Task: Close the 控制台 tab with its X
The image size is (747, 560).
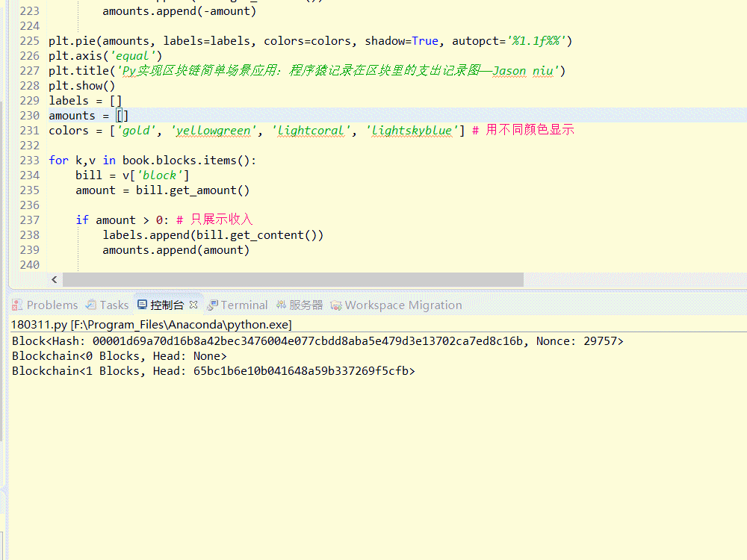Action: click(x=193, y=305)
